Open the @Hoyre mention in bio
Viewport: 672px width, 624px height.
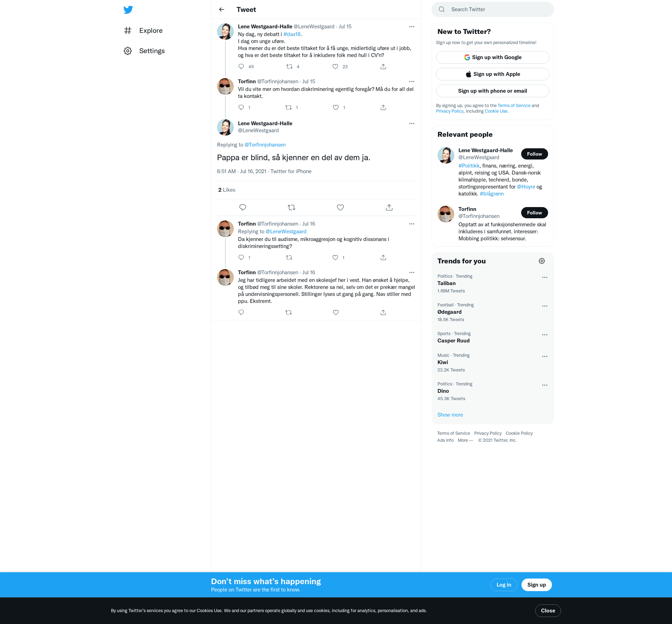[x=526, y=187]
